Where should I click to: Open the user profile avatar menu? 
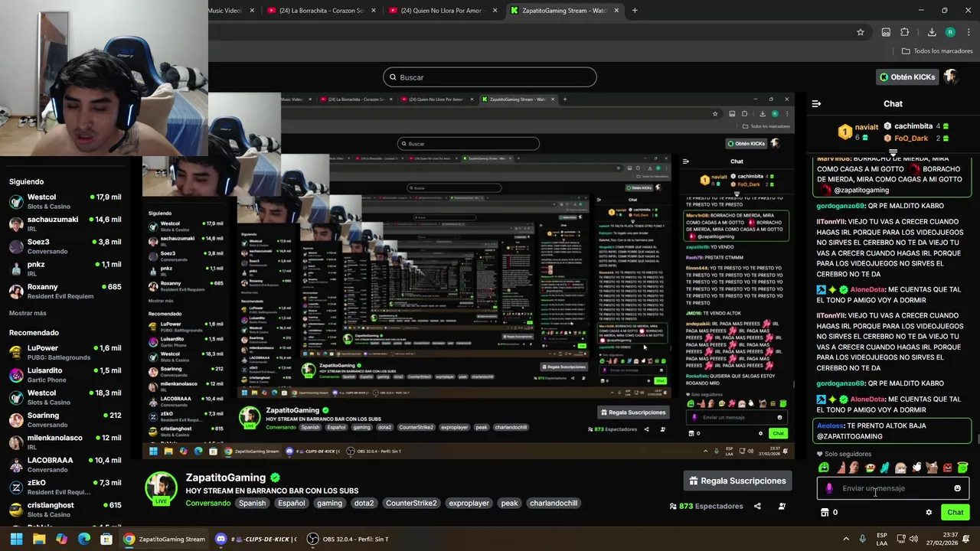(951, 77)
